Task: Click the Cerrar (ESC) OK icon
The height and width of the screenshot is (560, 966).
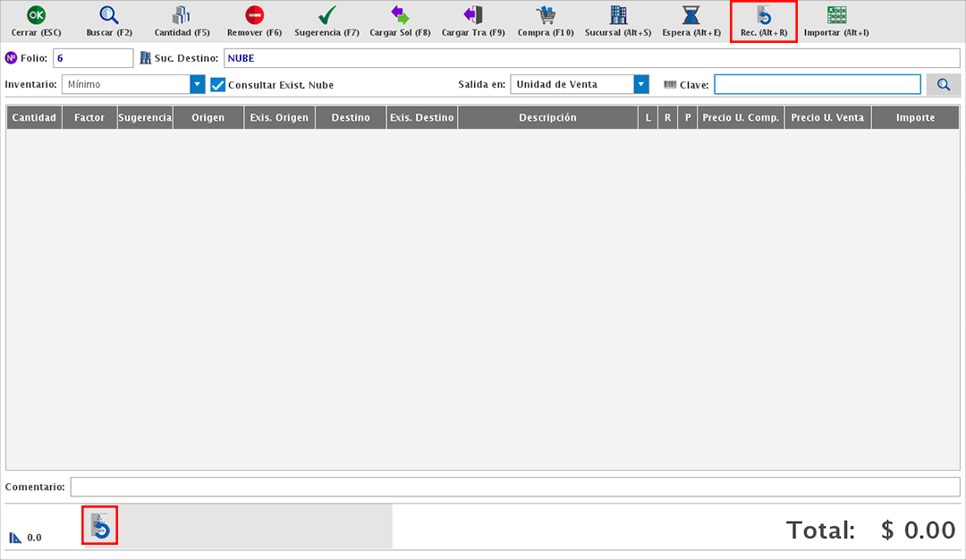Action: (x=37, y=15)
